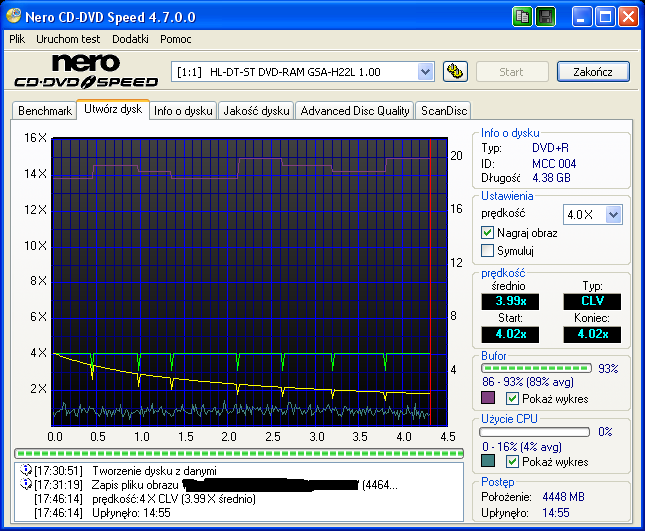Click the floppy disk save icon

pos(546,17)
